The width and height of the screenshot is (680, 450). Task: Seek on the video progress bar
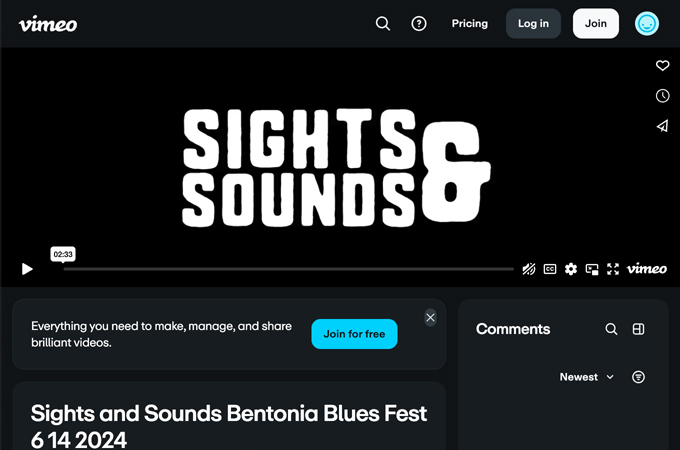(x=288, y=269)
